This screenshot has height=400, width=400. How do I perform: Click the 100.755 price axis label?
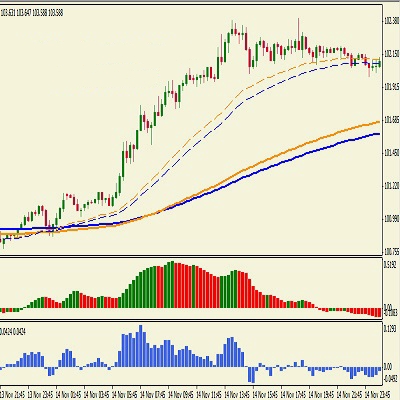[x=392, y=251]
